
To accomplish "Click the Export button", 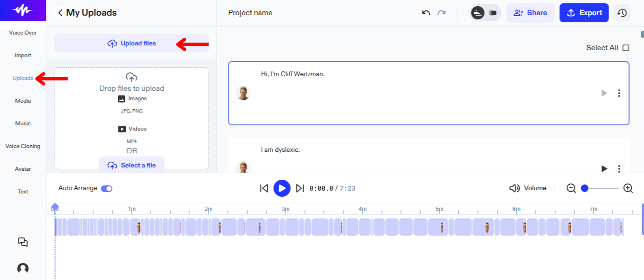I will [x=583, y=13].
